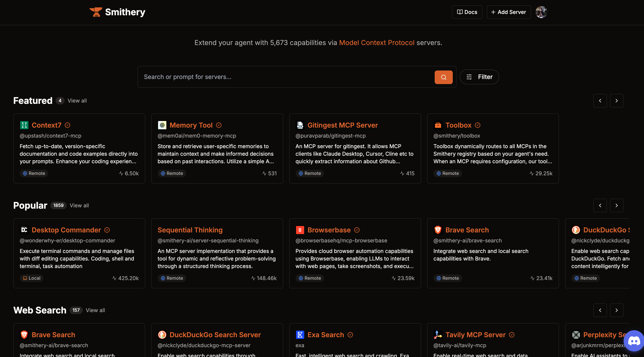644x357 pixels.
Task: Open the Discord chat bubble icon
Action: coord(634,341)
